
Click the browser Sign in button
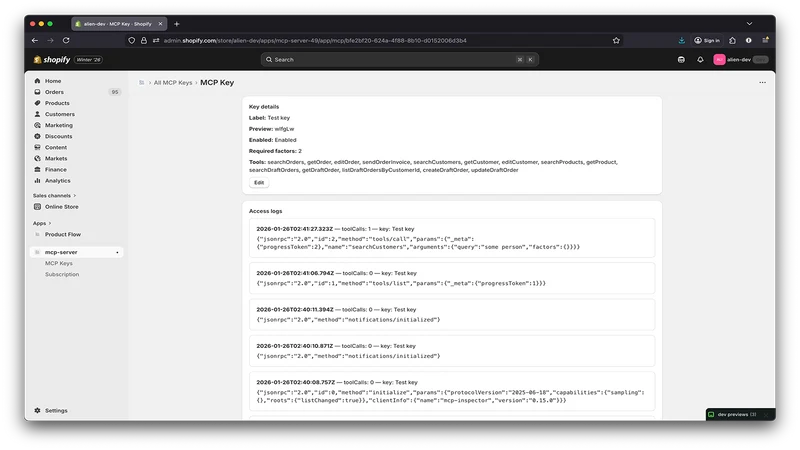707,40
